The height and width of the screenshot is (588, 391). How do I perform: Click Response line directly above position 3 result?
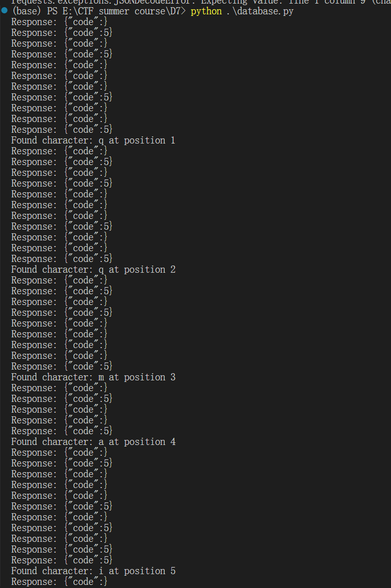click(x=62, y=367)
